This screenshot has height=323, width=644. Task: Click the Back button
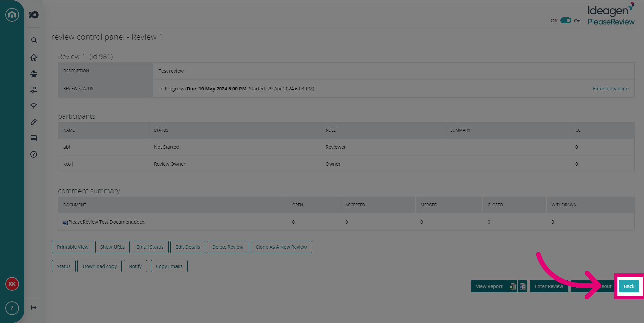coord(629,286)
